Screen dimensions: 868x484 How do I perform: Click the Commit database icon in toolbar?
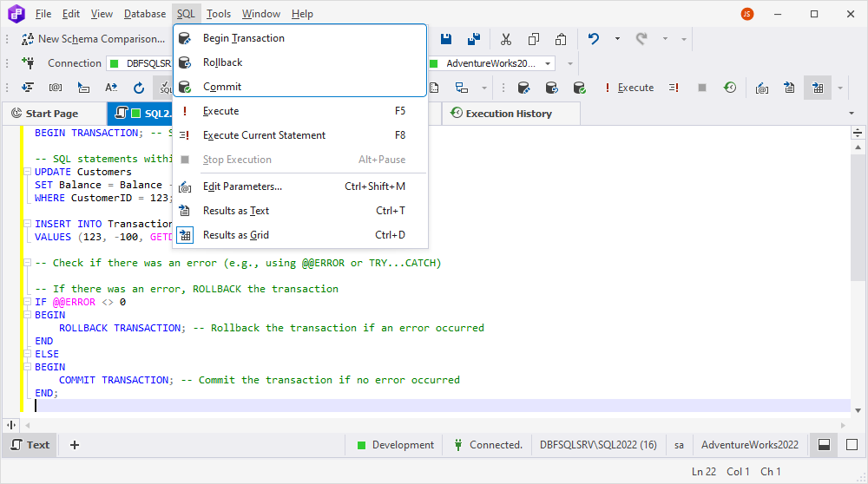579,88
